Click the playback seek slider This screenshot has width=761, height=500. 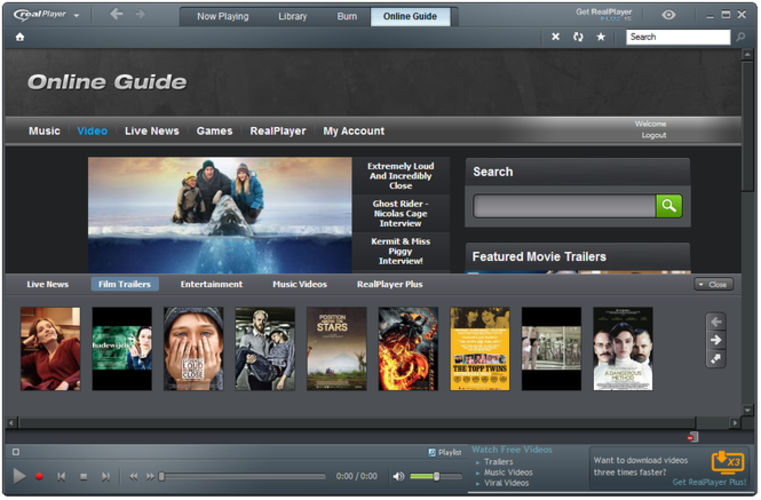(242, 477)
